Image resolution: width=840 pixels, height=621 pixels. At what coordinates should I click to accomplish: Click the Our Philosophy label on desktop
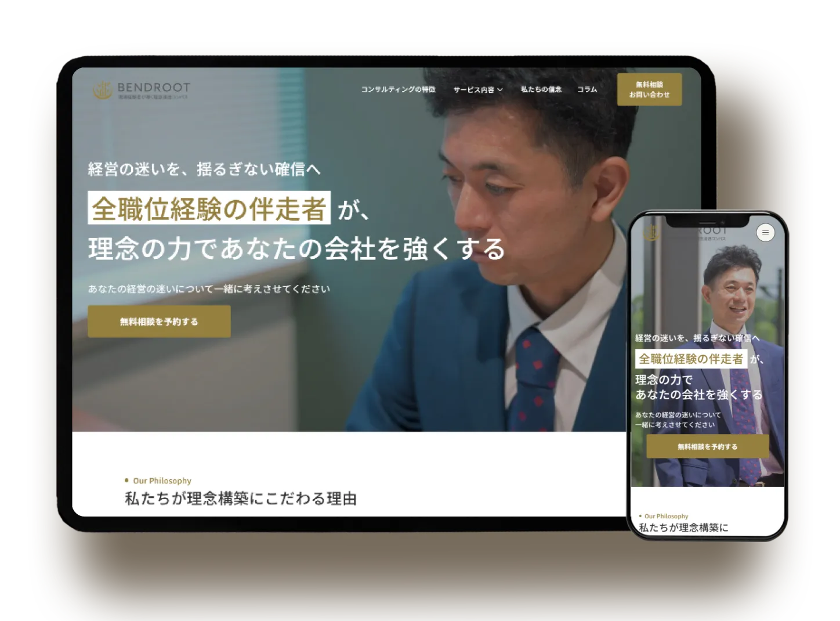[x=162, y=481]
